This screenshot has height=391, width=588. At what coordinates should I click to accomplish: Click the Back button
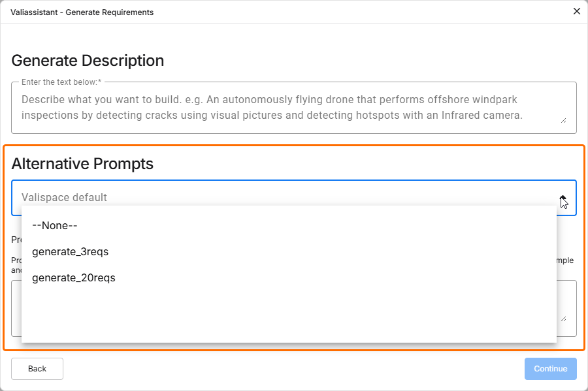pos(37,369)
